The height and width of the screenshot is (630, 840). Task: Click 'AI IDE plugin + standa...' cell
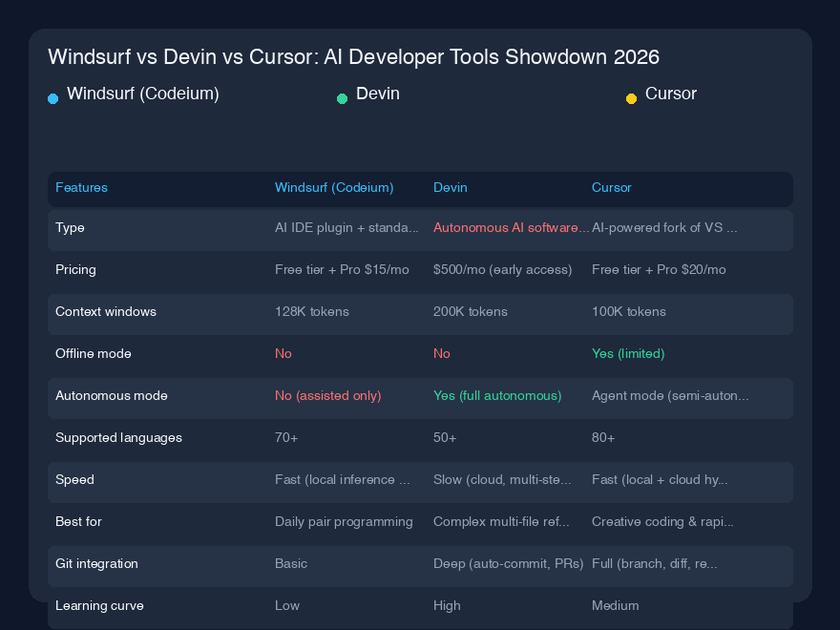click(x=346, y=228)
